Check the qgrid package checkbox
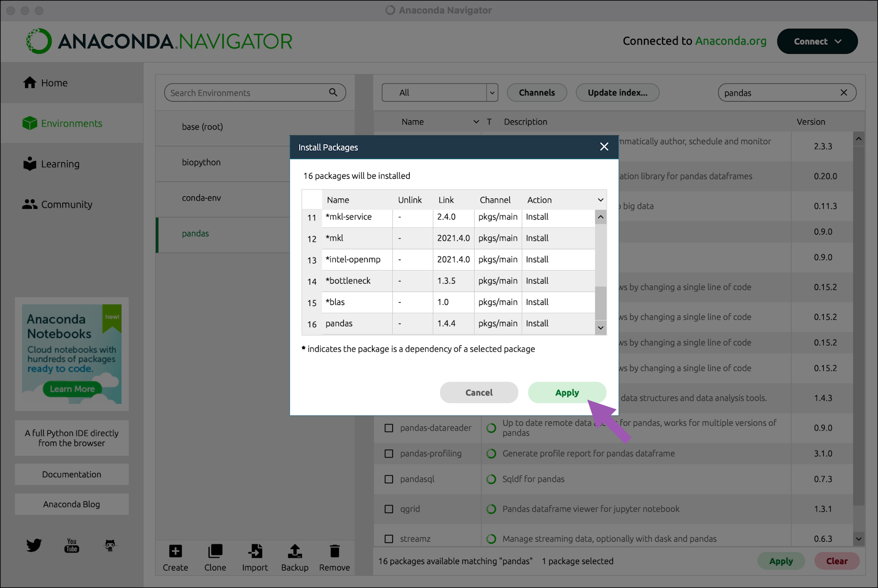 (388, 509)
